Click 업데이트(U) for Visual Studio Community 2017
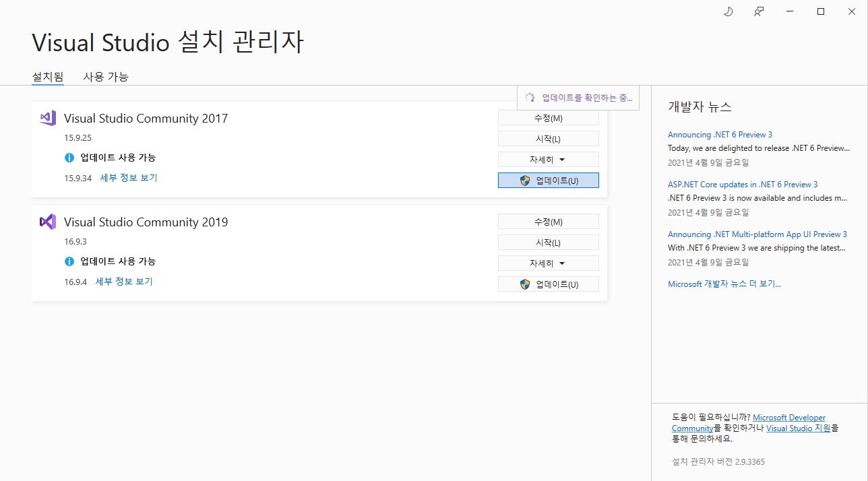Screen dimensions: 868x481 pos(549,181)
